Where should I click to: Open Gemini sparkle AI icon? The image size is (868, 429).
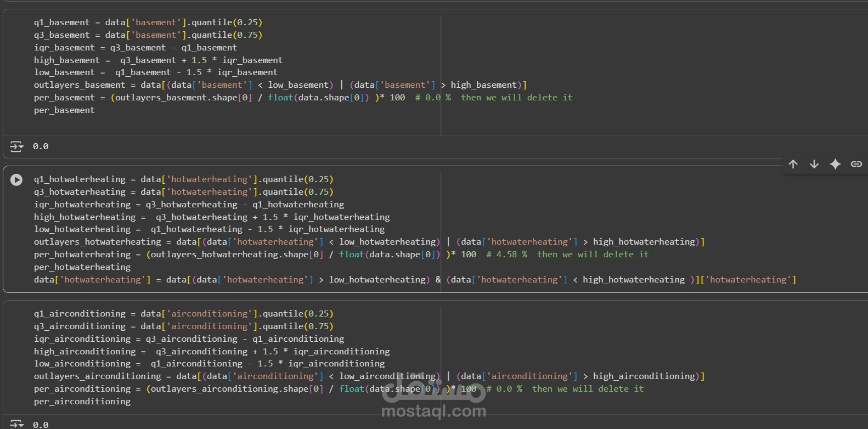[x=835, y=164]
